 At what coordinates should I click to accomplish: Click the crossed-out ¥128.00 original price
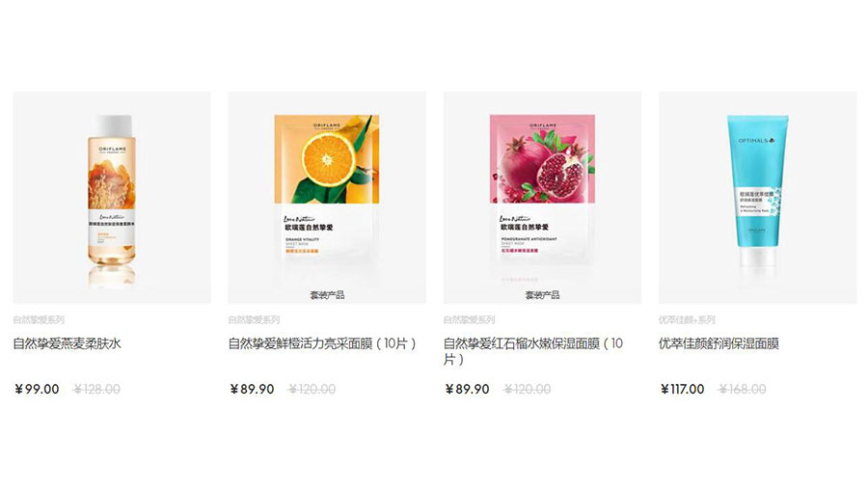coord(96,389)
